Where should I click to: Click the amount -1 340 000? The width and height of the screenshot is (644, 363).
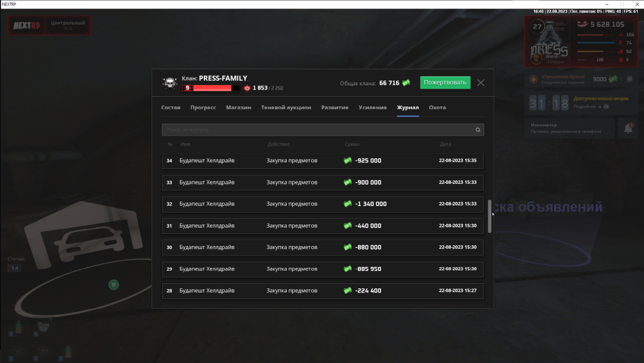[371, 204]
